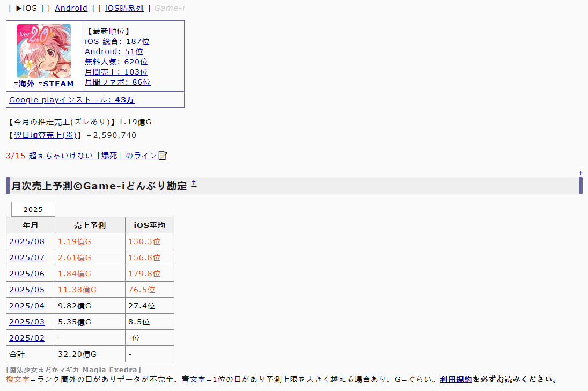
Task: Open 無料人気: 620位 link
Action: pyautogui.click(x=116, y=62)
